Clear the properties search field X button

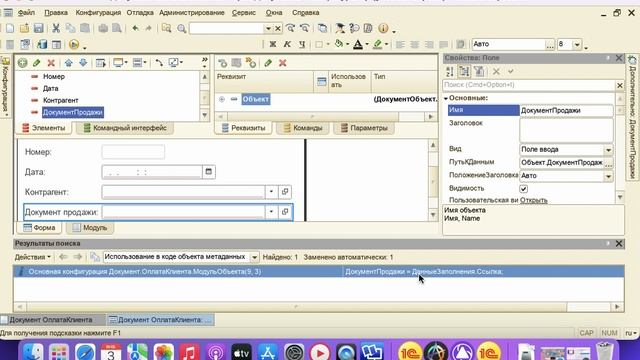tap(620, 85)
